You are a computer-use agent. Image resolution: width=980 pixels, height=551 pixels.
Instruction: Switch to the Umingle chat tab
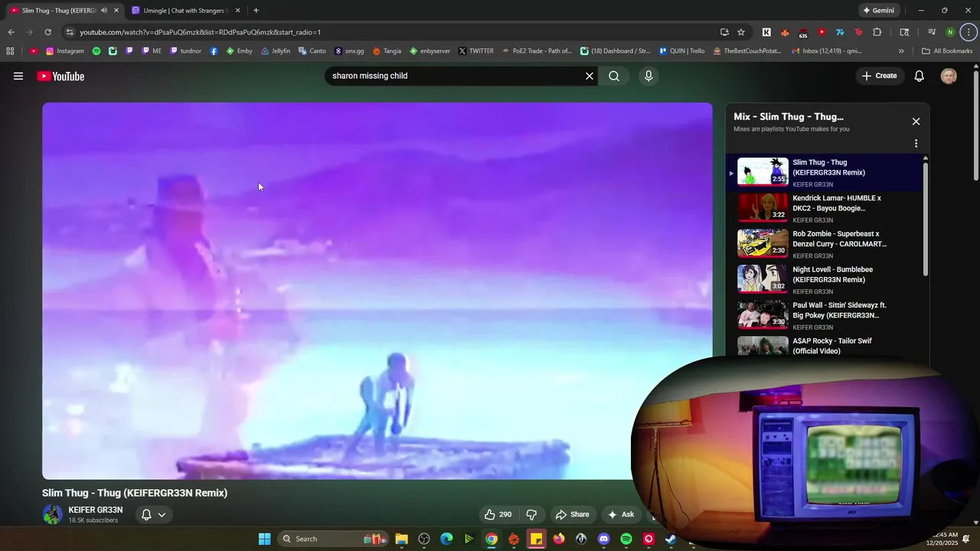[x=186, y=11]
